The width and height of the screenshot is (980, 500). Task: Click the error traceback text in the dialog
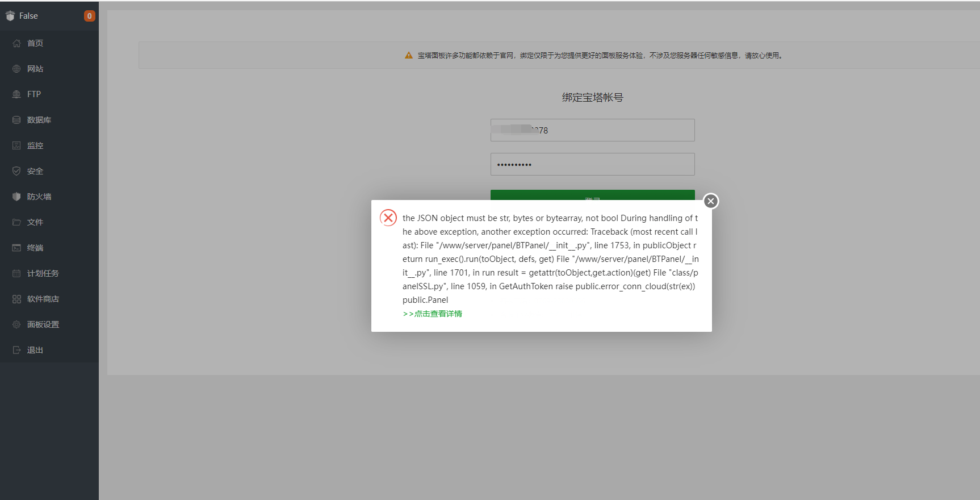pyautogui.click(x=551, y=259)
